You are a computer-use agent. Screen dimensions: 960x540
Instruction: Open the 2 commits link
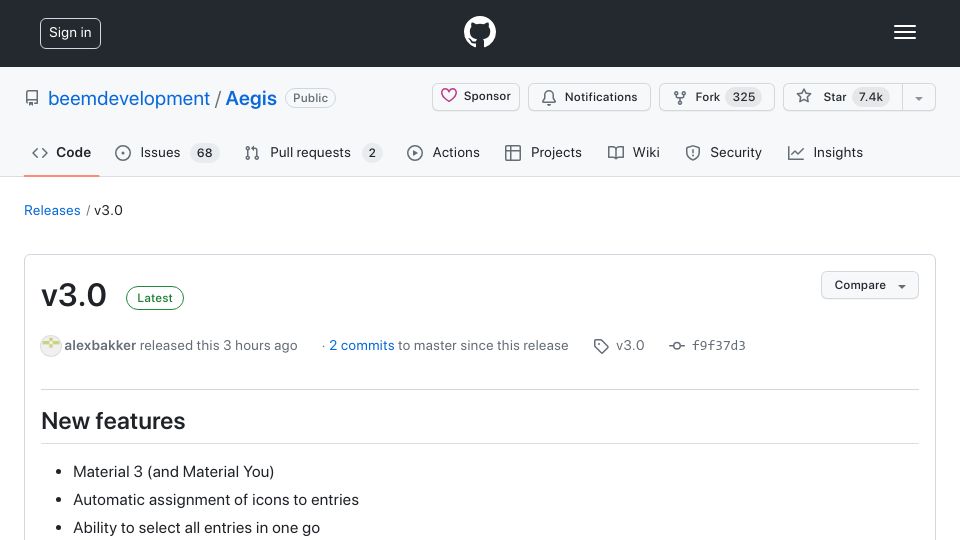coord(361,345)
